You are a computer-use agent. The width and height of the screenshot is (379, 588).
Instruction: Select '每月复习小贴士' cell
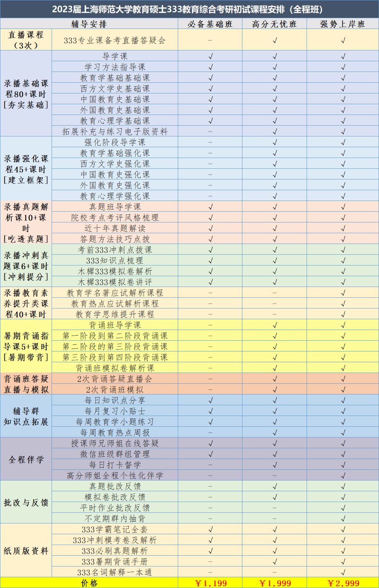coord(115,411)
